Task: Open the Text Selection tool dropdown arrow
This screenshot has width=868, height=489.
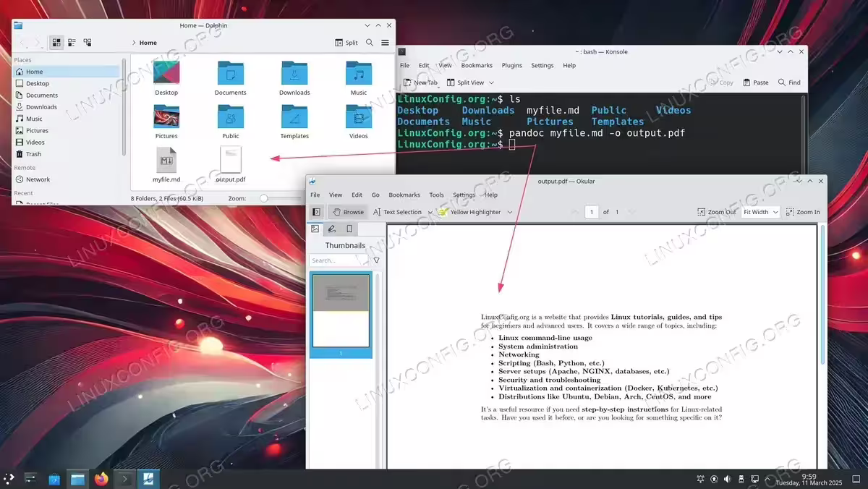Action: [x=430, y=212]
